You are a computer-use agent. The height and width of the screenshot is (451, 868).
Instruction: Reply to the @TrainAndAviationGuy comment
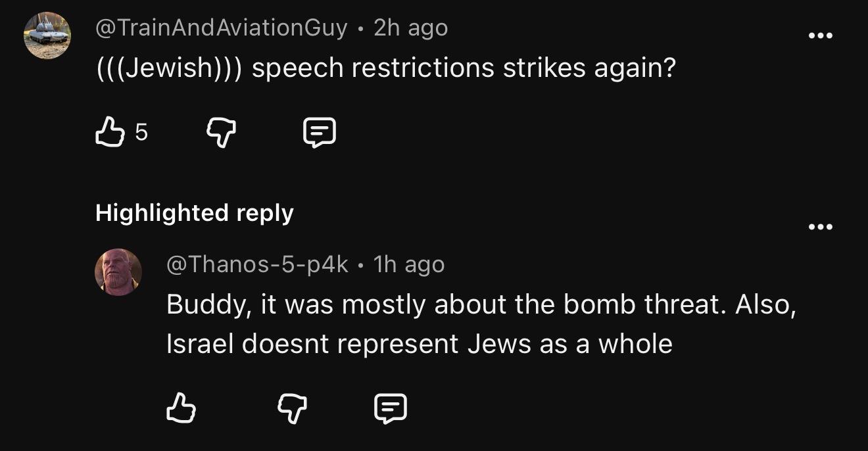click(319, 133)
